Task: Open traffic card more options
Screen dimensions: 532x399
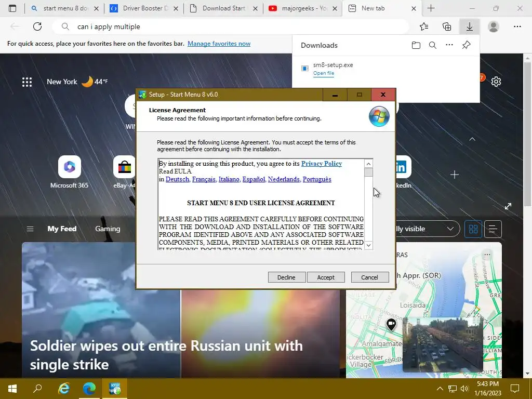Action: point(487,255)
